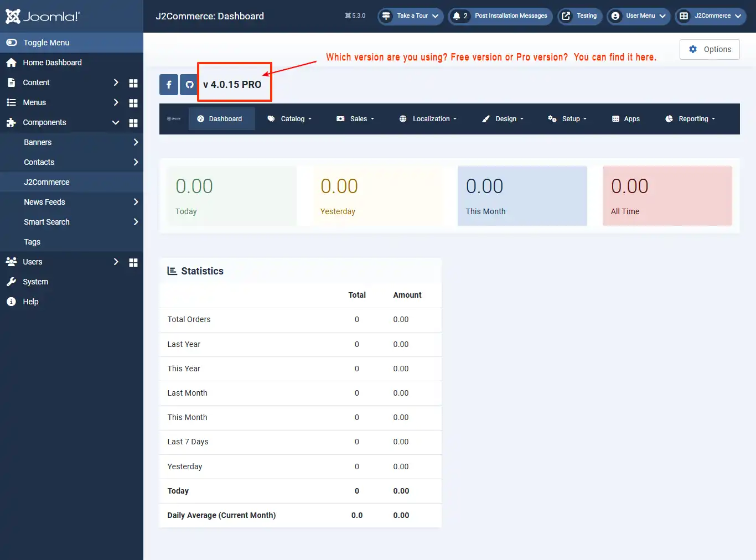Open the Components dashboard grid icon
The image size is (756, 560).
coord(133,123)
